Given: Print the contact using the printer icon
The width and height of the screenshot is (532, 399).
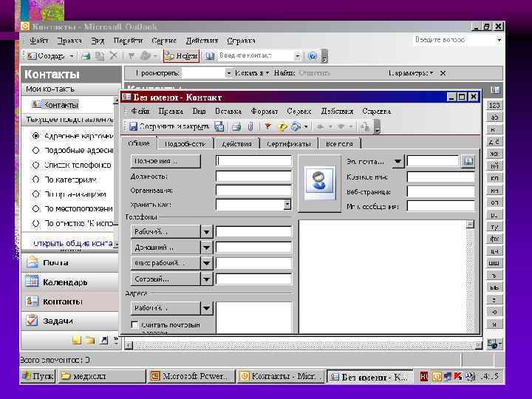Looking at the screenshot, I should coord(236,126).
